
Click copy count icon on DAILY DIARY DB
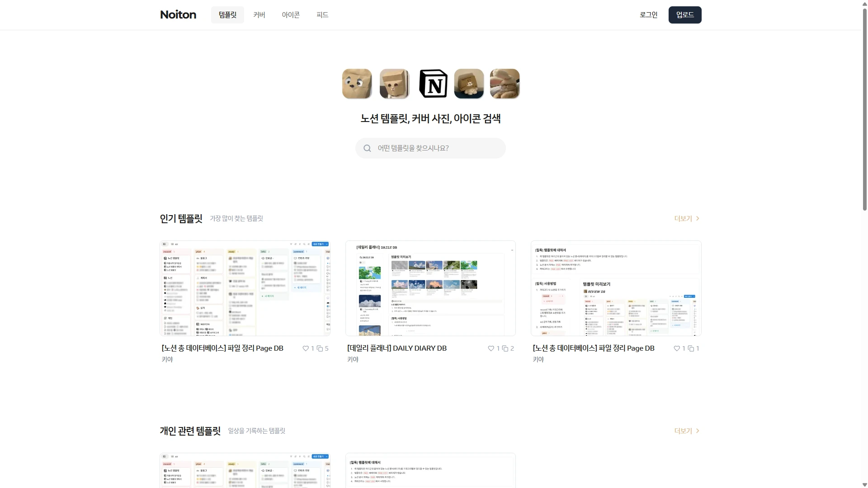pos(505,348)
